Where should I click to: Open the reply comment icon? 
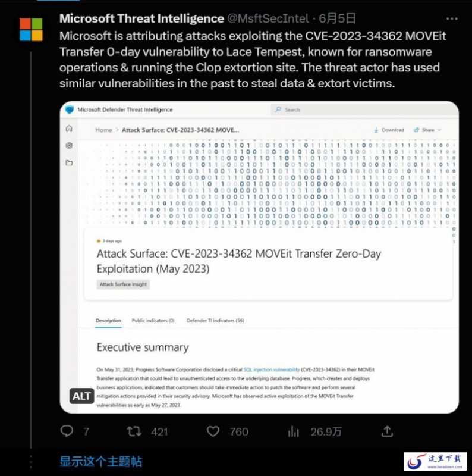pyautogui.click(x=67, y=431)
